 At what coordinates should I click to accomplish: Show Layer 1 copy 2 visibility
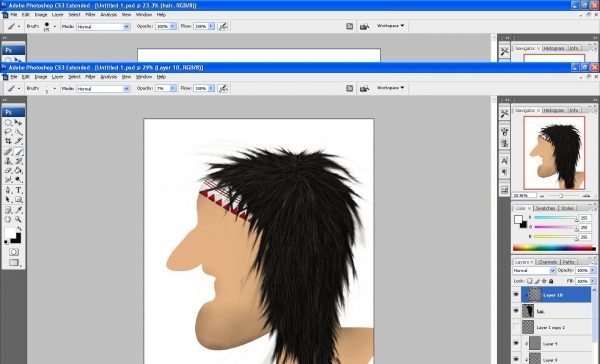click(516, 327)
